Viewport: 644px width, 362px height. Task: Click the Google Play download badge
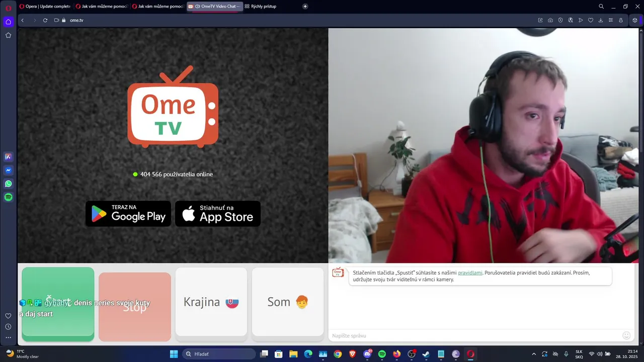click(128, 214)
